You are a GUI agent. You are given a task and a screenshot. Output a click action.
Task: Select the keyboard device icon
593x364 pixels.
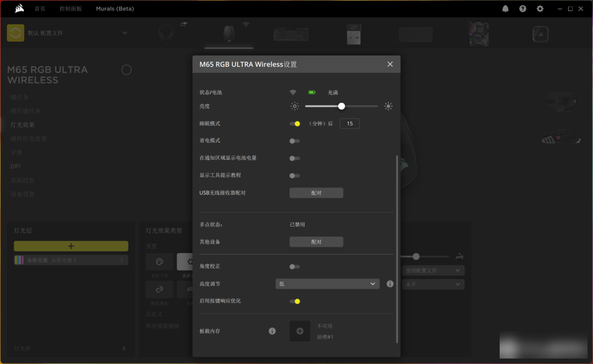click(291, 35)
